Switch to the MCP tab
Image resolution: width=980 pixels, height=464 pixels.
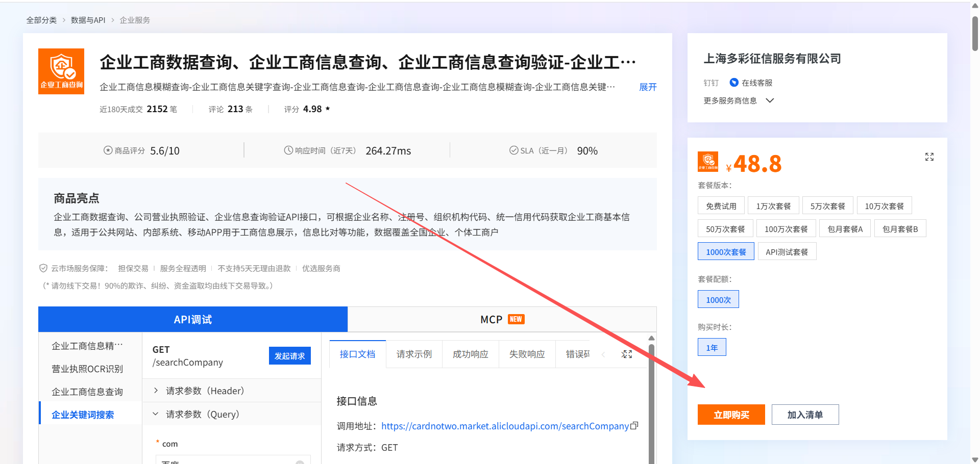[x=502, y=319]
